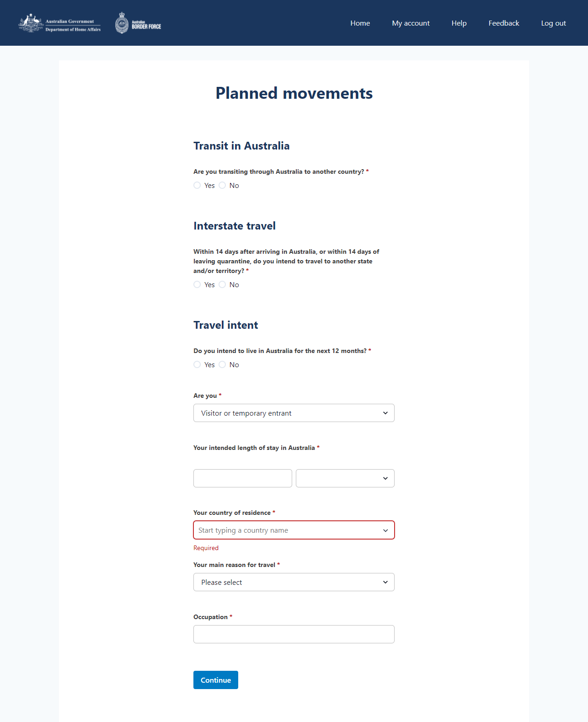Log out of the account
This screenshot has width=588, height=722.
coord(553,23)
